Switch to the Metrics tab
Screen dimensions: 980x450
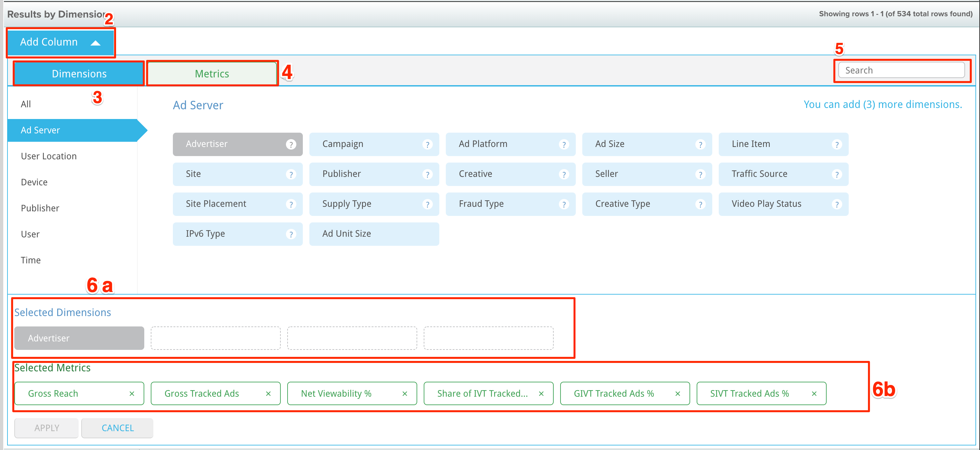[x=212, y=73]
